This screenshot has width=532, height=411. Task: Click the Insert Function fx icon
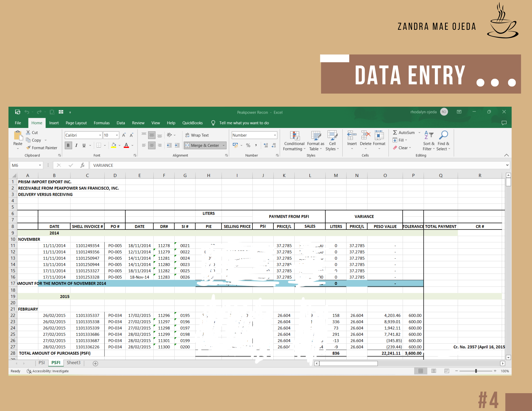click(82, 165)
